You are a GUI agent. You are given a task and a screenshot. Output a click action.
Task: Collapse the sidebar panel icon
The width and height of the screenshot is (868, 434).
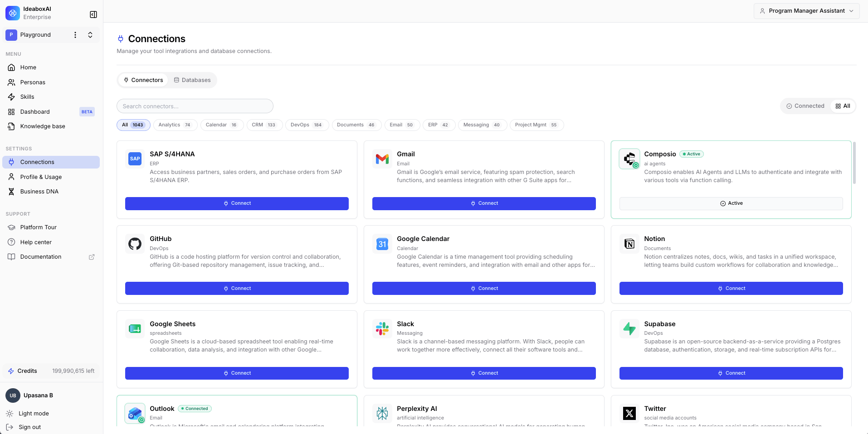tap(93, 14)
